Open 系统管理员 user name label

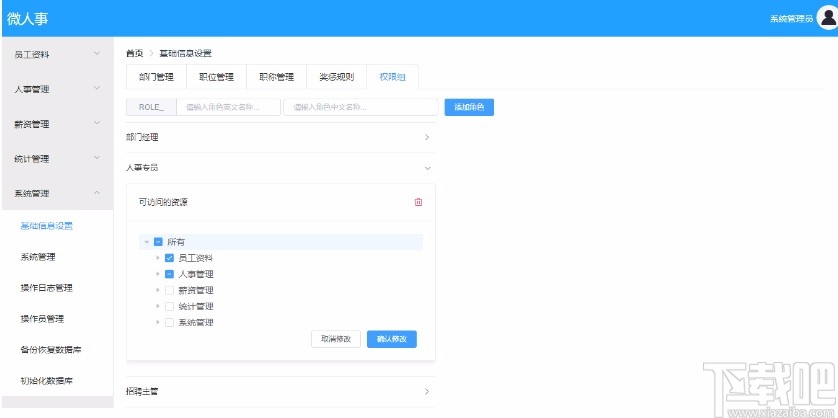tap(791, 19)
